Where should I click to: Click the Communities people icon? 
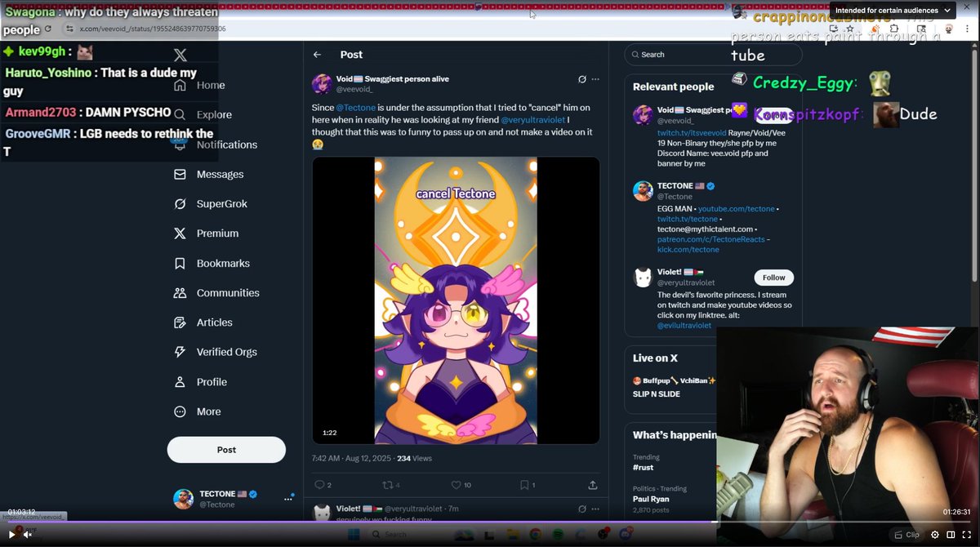click(x=180, y=293)
